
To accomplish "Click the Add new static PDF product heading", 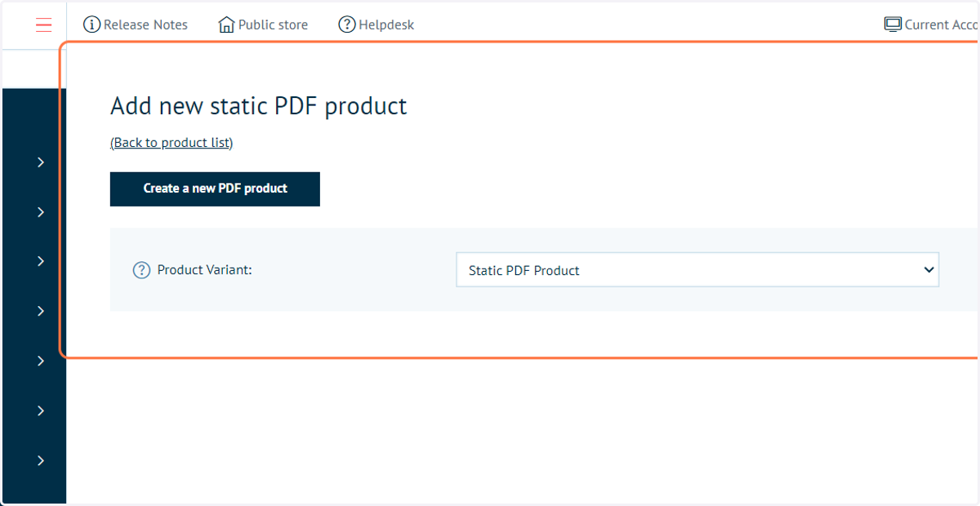I will tap(258, 106).
